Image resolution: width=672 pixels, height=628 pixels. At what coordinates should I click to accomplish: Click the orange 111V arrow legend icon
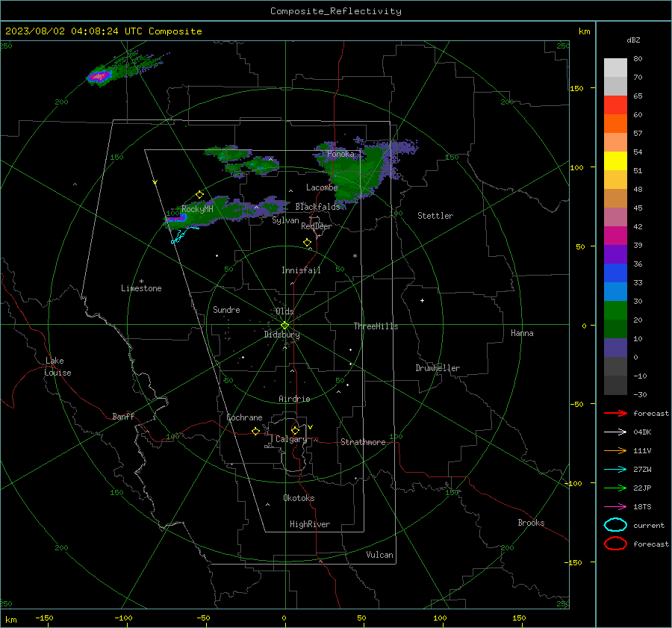615,450
